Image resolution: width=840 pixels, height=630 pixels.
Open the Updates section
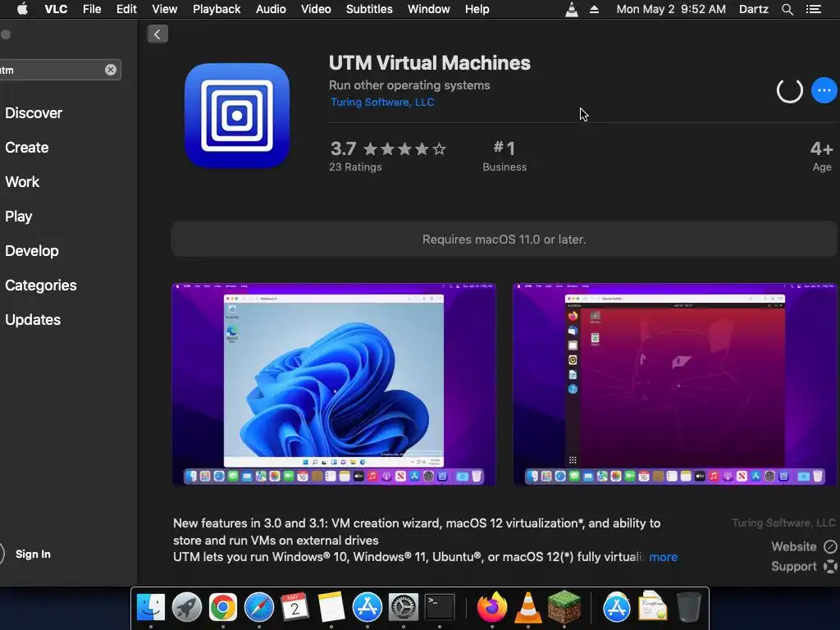pyautogui.click(x=33, y=319)
